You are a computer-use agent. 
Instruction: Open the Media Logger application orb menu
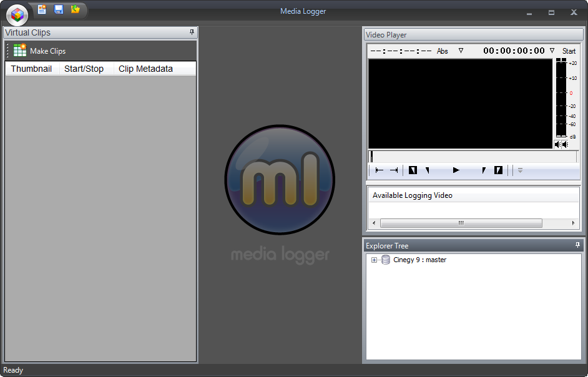(x=17, y=14)
